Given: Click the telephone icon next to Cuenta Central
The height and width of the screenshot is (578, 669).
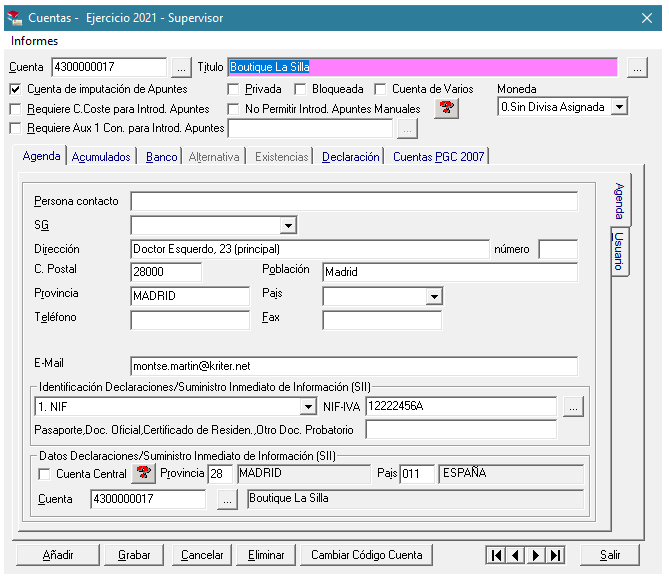Looking at the screenshot, I should point(145,473).
